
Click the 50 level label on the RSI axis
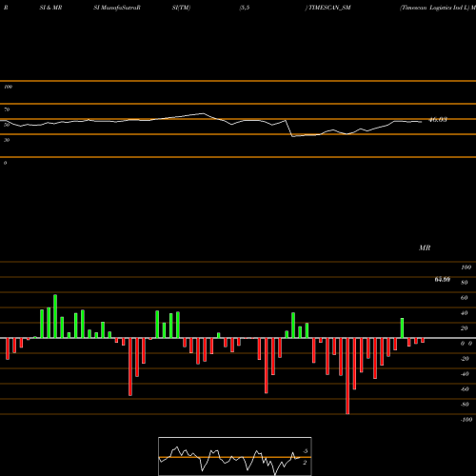click(7, 125)
